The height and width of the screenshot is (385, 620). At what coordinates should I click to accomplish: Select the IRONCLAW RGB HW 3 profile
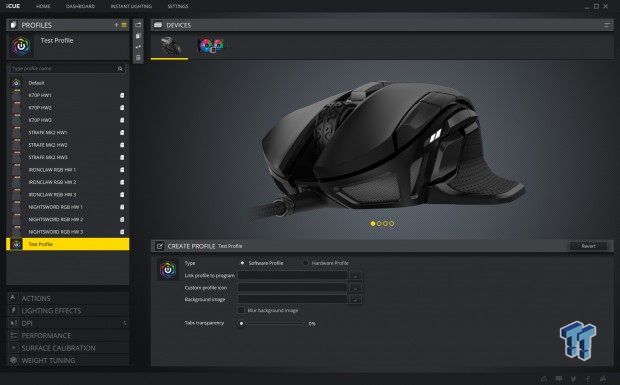coord(68,194)
